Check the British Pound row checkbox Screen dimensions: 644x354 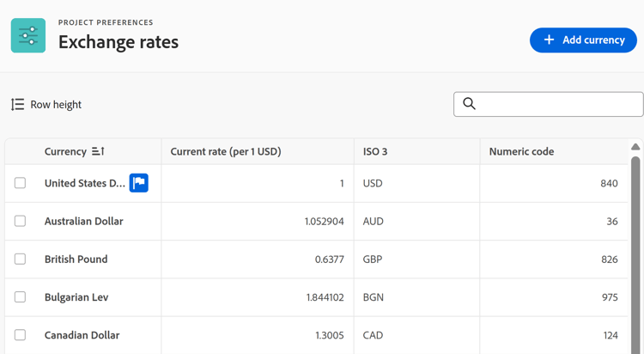pyautogui.click(x=20, y=259)
